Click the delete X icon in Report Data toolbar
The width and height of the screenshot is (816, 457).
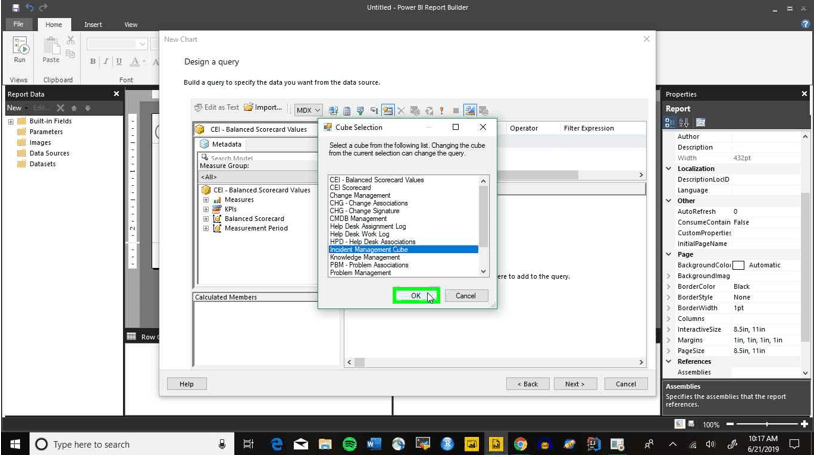(x=60, y=108)
